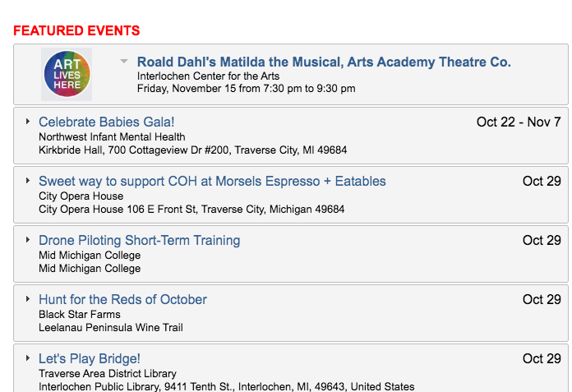
Task: Collapse the Matilda the Musical event arrow
Action: (124, 61)
